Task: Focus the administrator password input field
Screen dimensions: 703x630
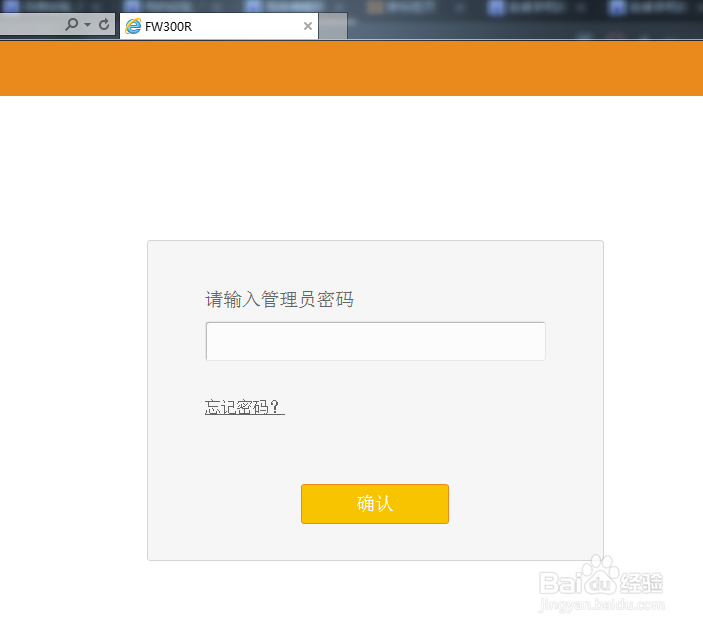Action: [375, 341]
